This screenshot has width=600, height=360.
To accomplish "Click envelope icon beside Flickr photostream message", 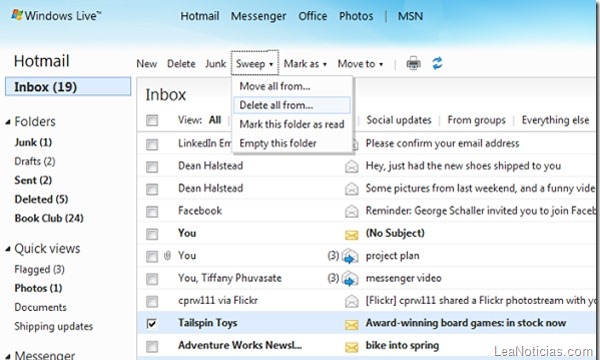I will (351, 301).
